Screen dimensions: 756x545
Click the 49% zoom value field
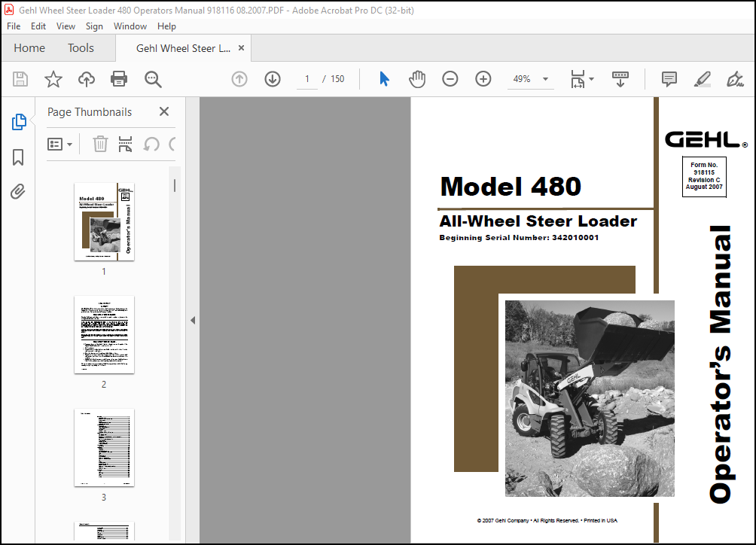[522, 79]
